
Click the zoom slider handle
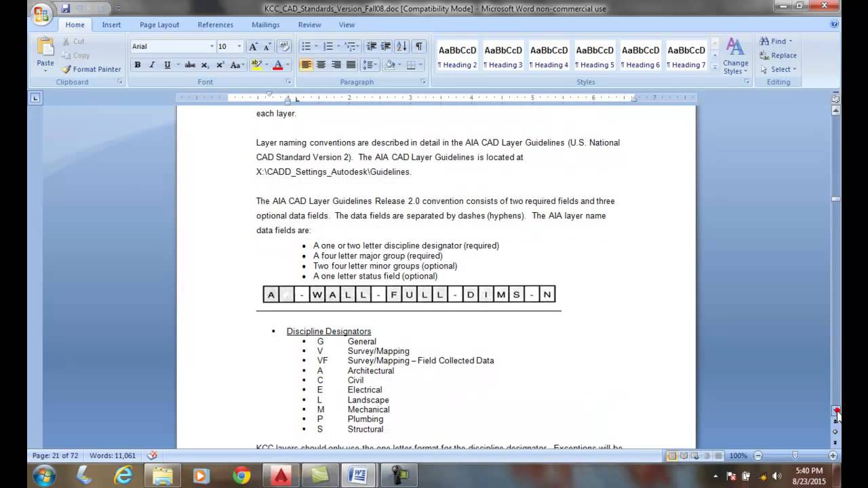coord(795,455)
